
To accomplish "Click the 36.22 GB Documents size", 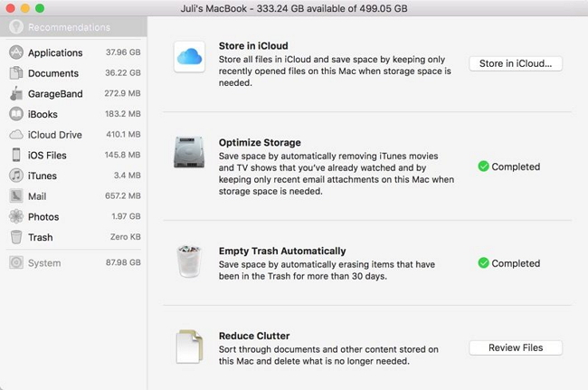I will [x=123, y=72].
